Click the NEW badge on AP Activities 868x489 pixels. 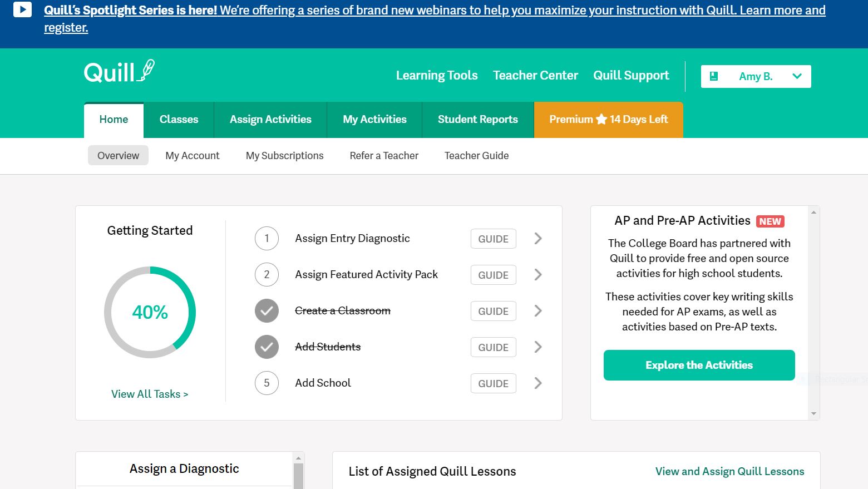coord(770,221)
